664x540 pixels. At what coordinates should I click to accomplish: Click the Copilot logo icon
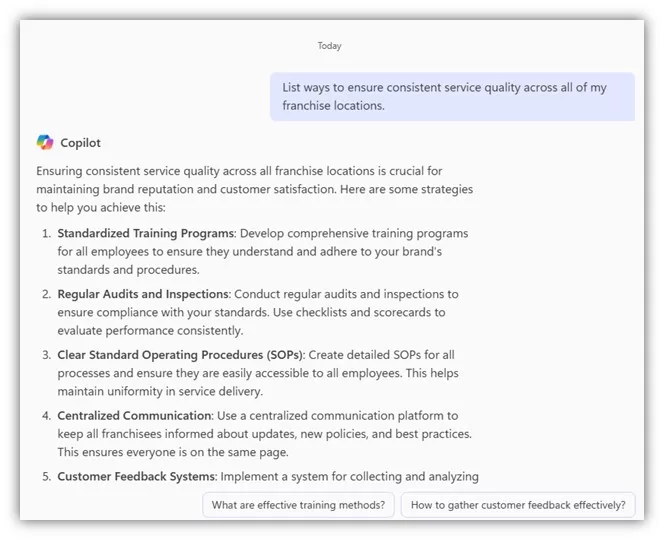(45, 142)
